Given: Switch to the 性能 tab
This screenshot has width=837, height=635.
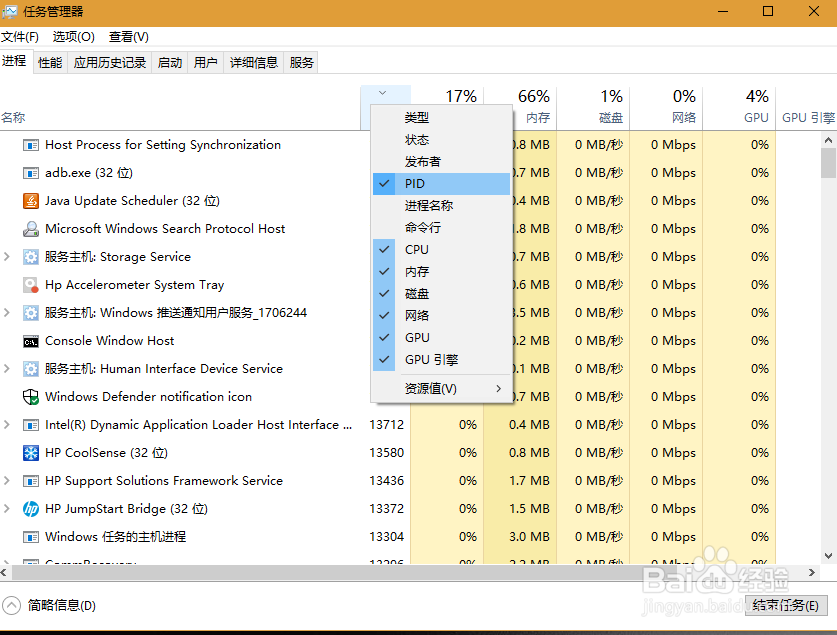Looking at the screenshot, I should 50,62.
